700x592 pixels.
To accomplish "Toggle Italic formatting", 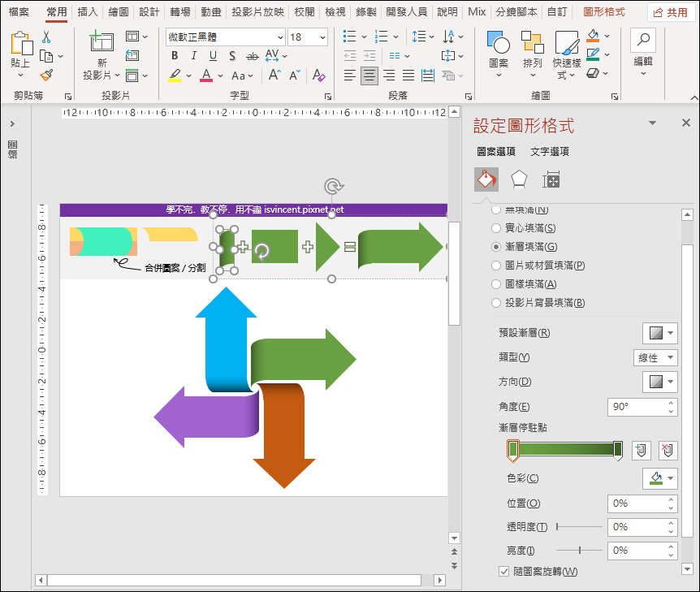I will 194,56.
